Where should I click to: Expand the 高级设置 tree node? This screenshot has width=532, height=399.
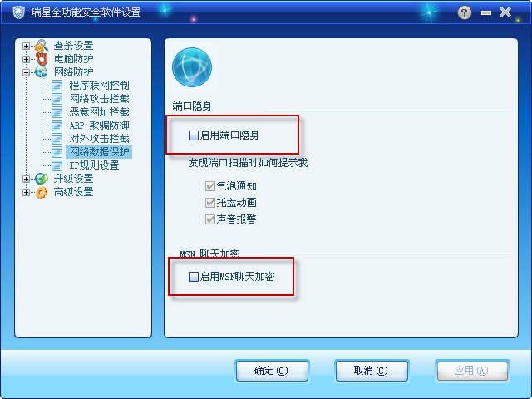click(26, 192)
